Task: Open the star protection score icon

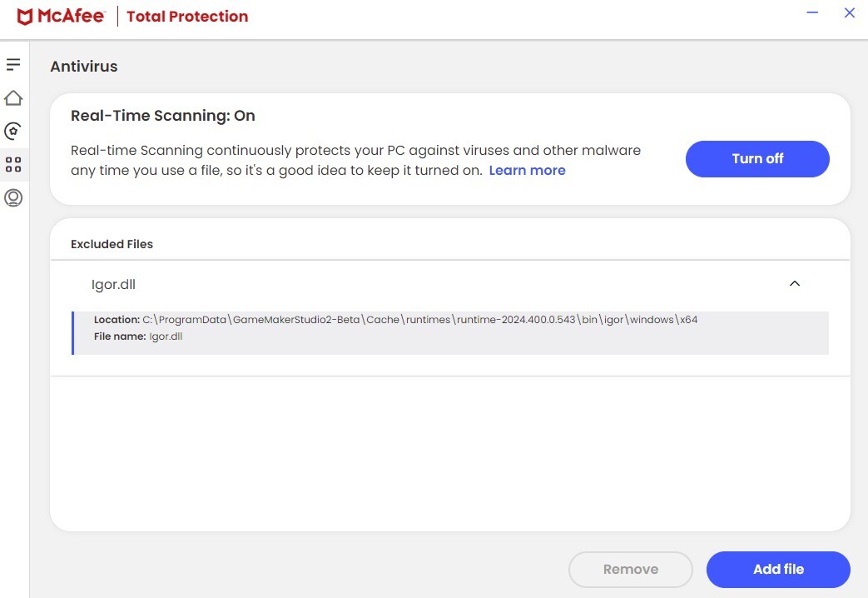Action: pyautogui.click(x=13, y=131)
